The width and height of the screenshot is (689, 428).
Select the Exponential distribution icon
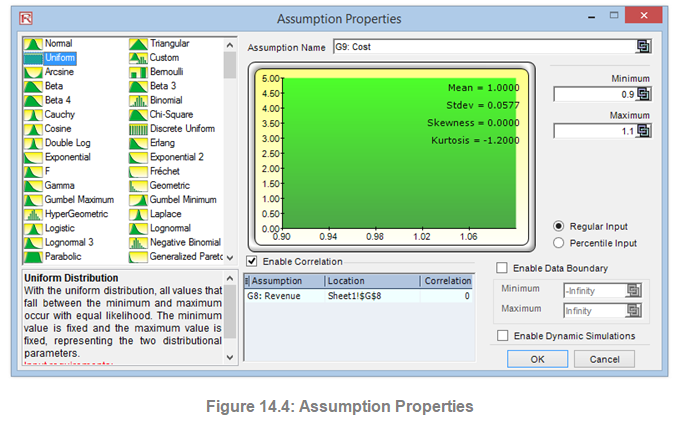coord(33,157)
